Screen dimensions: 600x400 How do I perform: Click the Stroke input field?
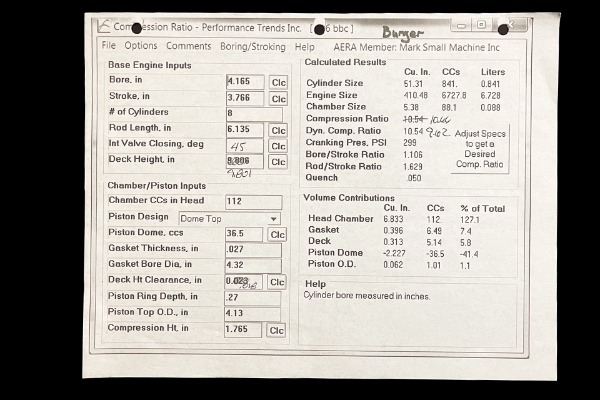(245, 98)
